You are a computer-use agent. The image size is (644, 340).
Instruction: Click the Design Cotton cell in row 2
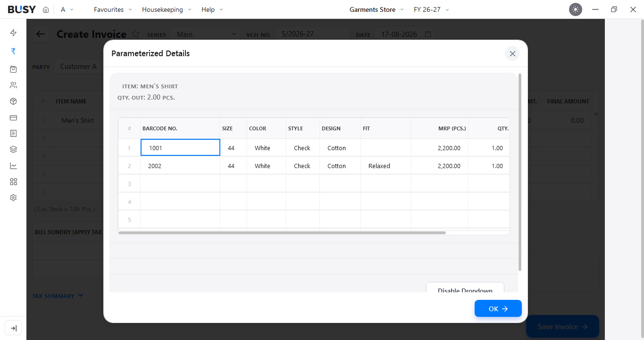pyautogui.click(x=340, y=166)
